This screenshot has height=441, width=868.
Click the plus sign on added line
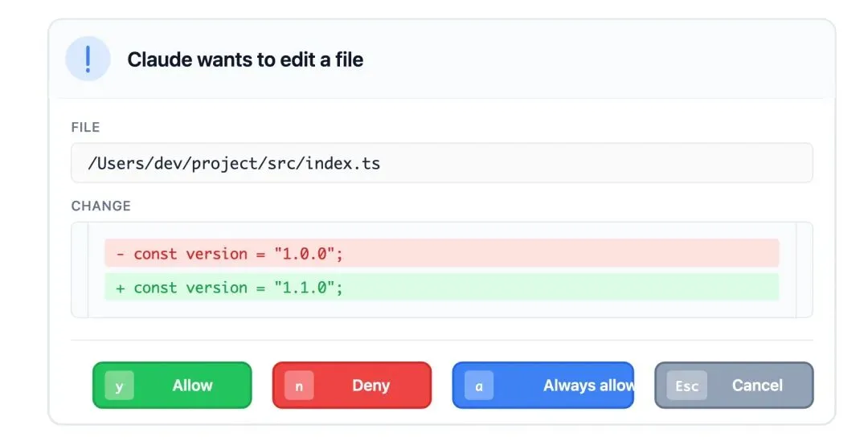pyautogui.click(x=120, y=288)
